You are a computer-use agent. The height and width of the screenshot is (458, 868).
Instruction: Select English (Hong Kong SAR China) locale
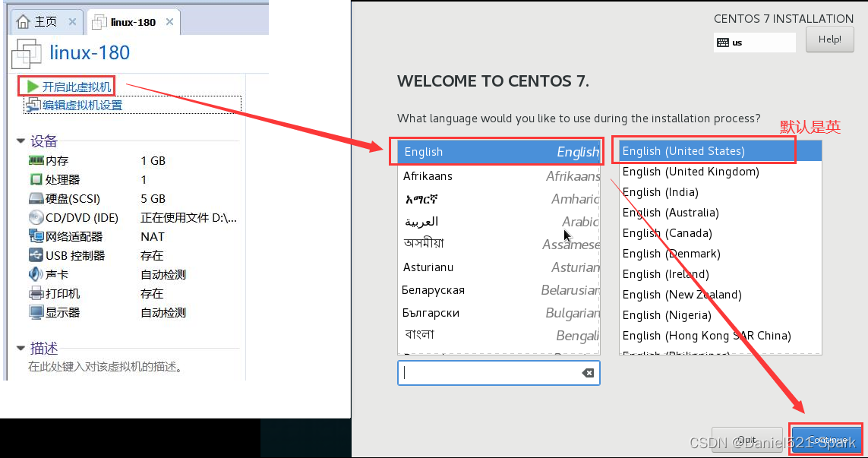coord(720,336)
